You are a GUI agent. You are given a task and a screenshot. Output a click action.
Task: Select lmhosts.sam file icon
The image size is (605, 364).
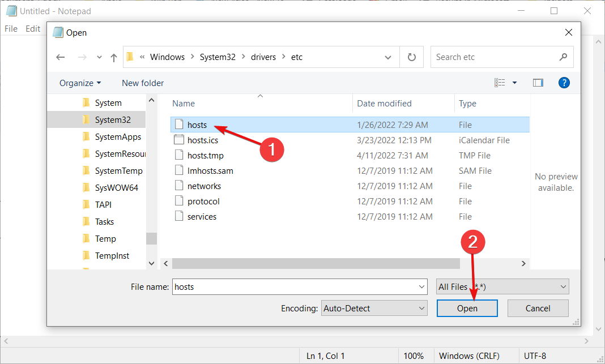point(179,170)
